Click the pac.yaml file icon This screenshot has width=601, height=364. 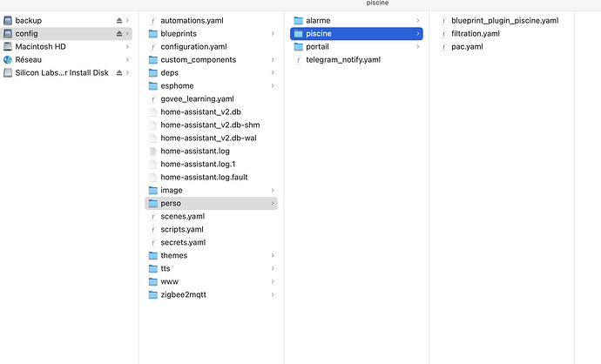tap(443, 47)
